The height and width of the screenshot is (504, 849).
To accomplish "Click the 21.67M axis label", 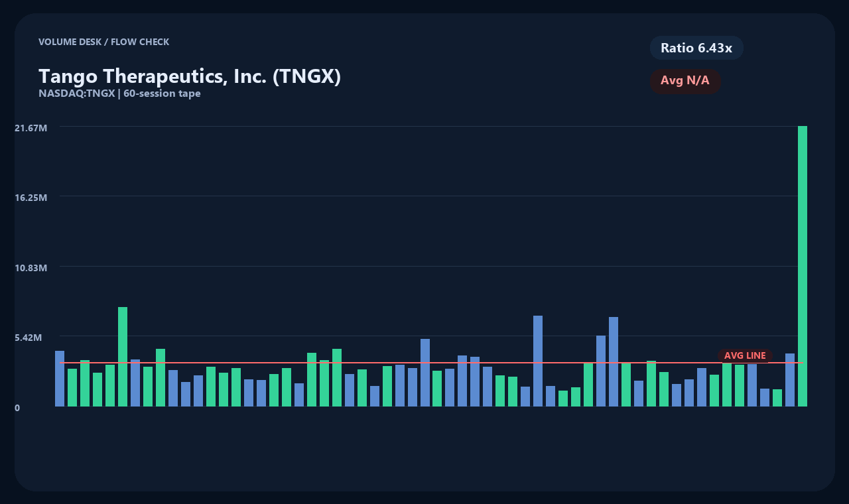I will click(x=31, y=127).
